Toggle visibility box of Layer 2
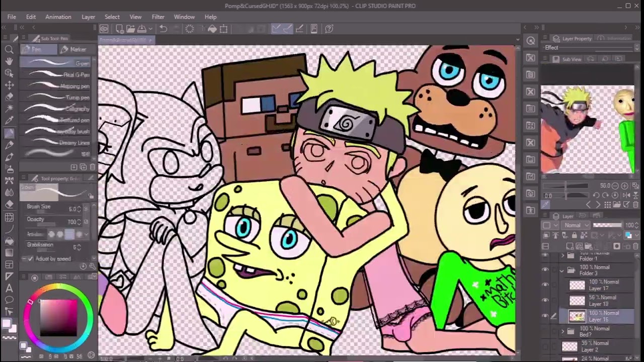 click(x=545, y=346)
